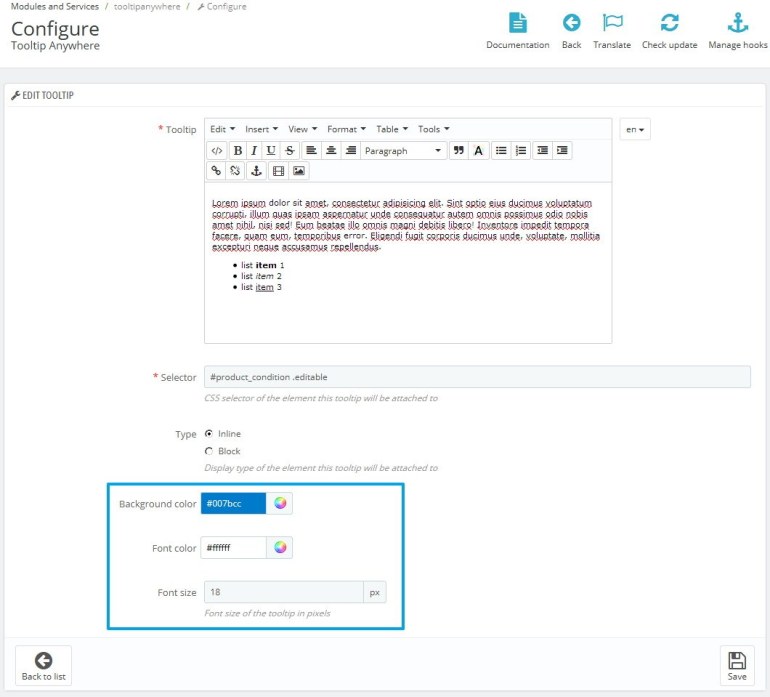Open tooltipanywhere breadcrumb link
The image size is (770, 697).
[x=147, y=6]
